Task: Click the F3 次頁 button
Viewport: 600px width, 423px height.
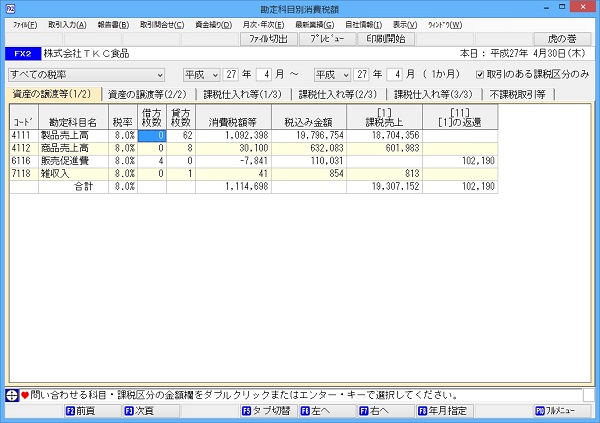Action: pyautogui.click(x=151, y=411)
